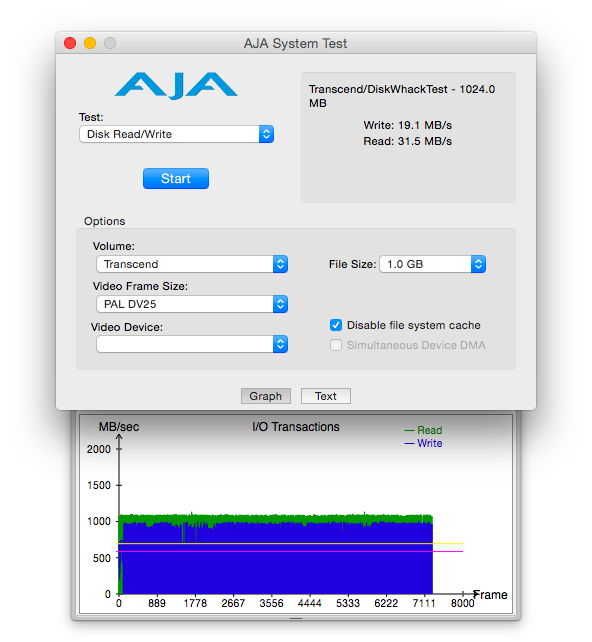
Task: Click the blue Write legend entry
Action: 423,443
